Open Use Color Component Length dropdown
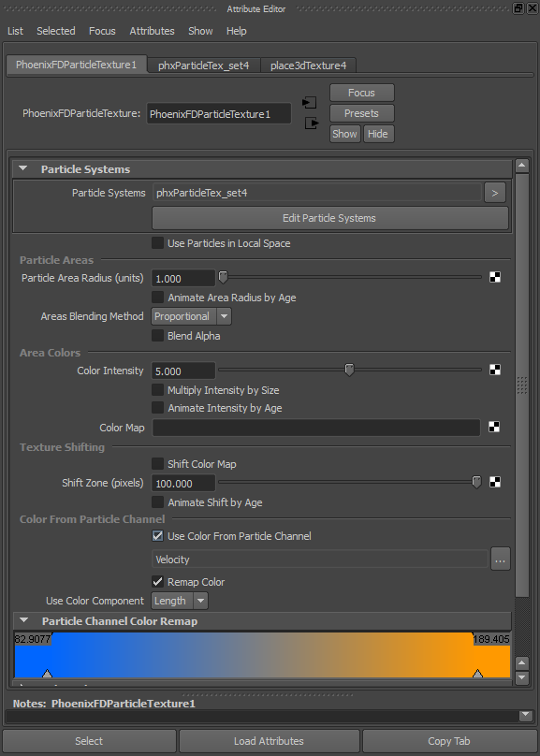Image resolution: width=540 pixels, height=756 pixels. coord(180,601)
